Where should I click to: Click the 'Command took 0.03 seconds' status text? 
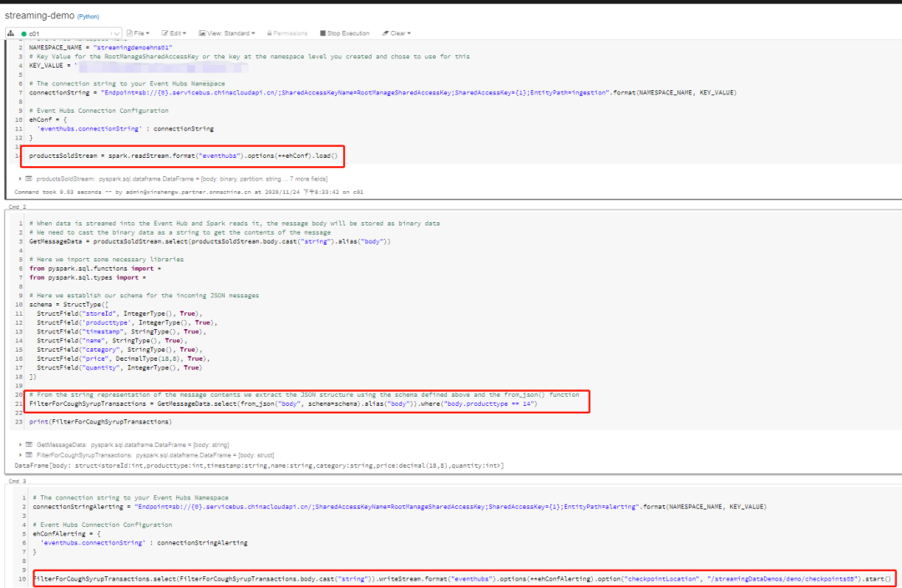pos(189,192)
